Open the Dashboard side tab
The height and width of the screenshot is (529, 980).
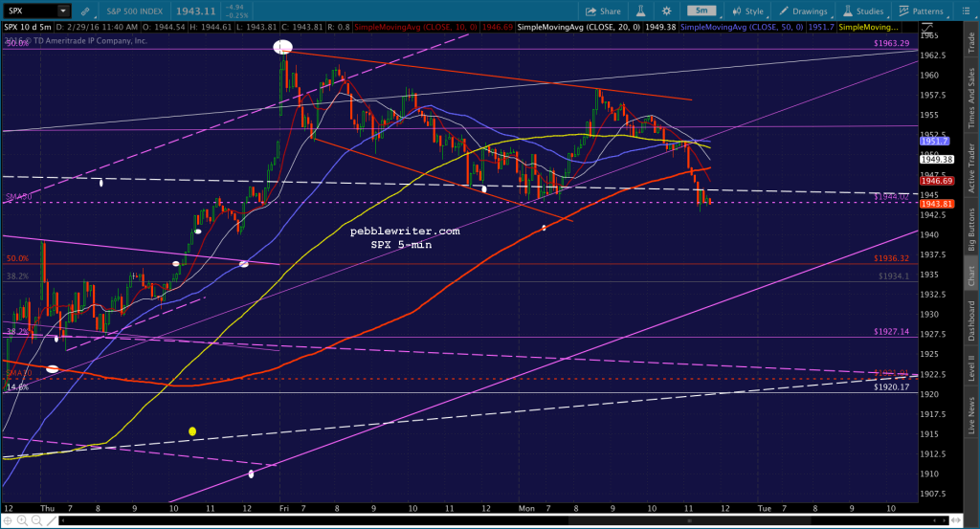pos(971,321)
